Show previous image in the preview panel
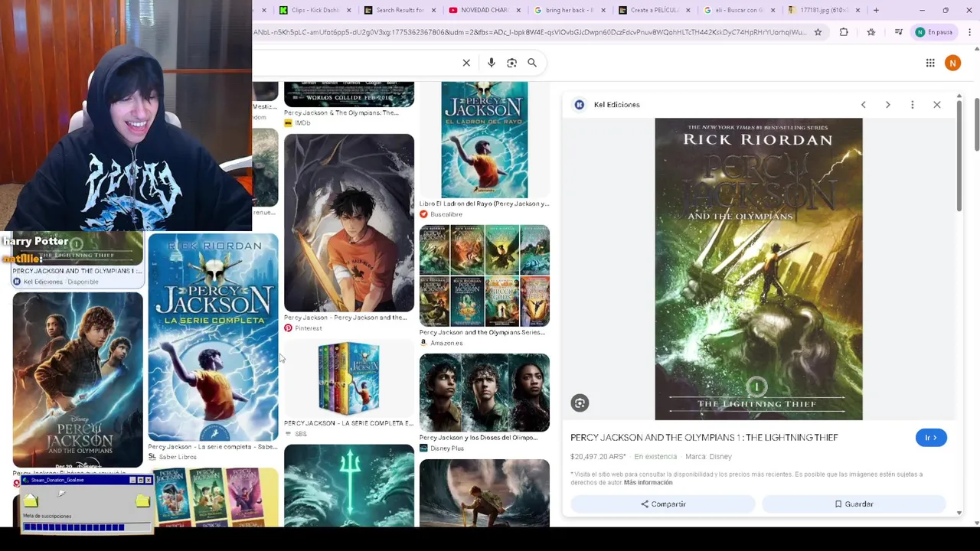Viewport: 980px width, 551px height. (863, 105)
